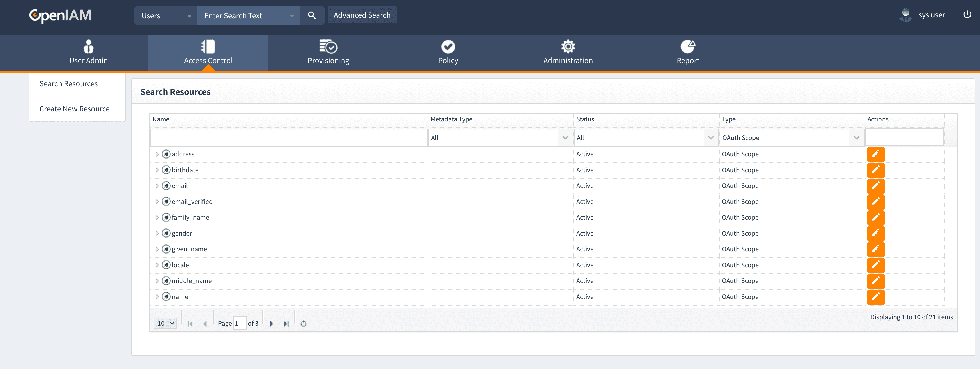980x369 pixels.
Task: Expand the gender resource row
Action: pyautogui.click(x=157, y=234)
